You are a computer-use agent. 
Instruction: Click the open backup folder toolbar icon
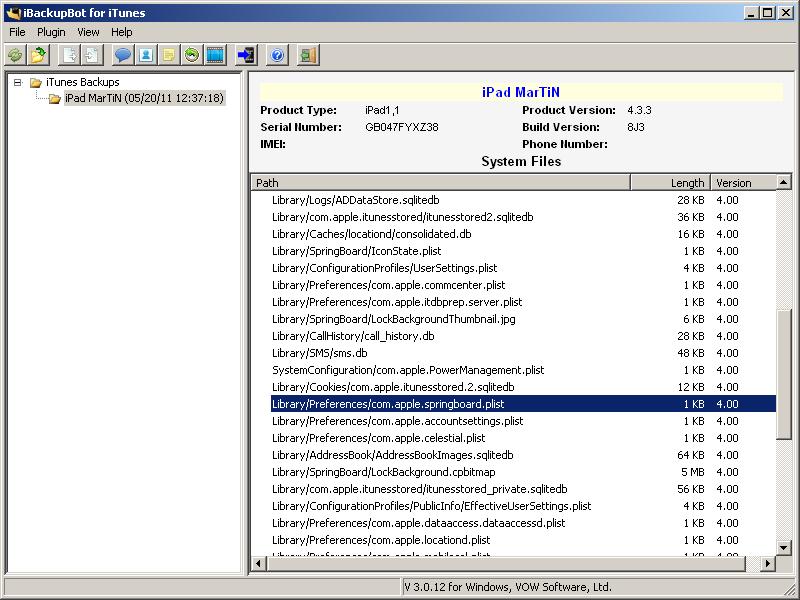point(38,55)
